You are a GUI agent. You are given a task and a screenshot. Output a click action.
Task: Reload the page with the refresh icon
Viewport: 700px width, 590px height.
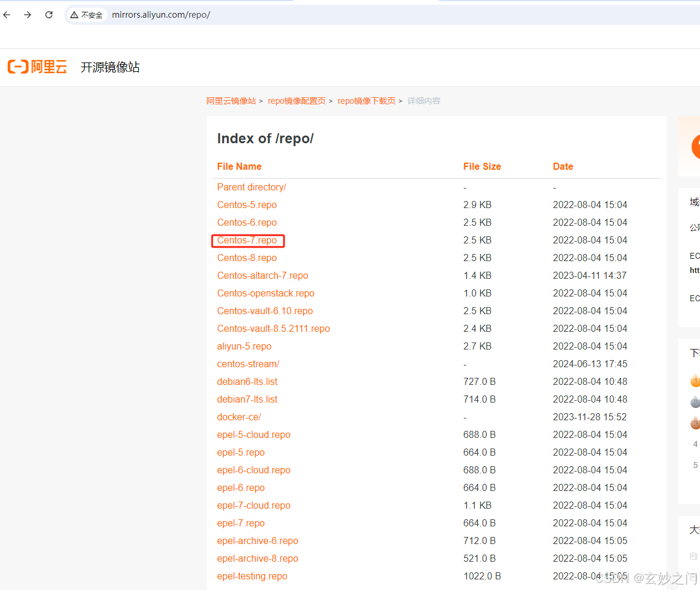[49, 15]
